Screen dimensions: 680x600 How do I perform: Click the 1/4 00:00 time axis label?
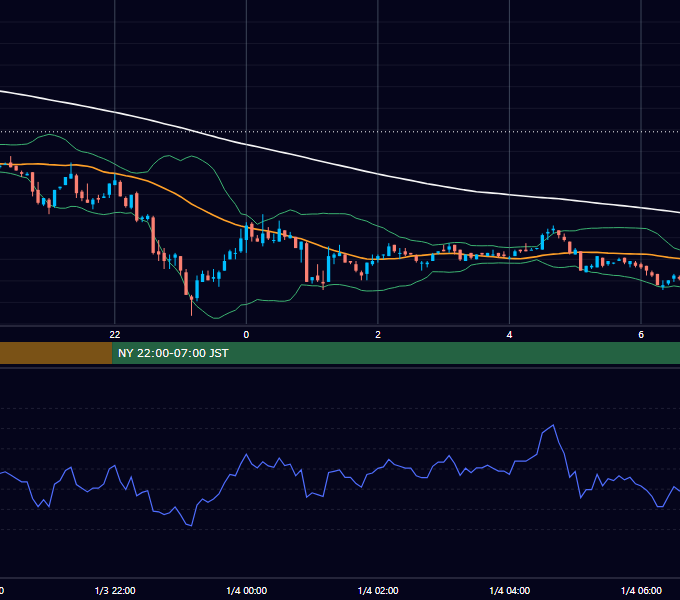(x=247, y=590)
